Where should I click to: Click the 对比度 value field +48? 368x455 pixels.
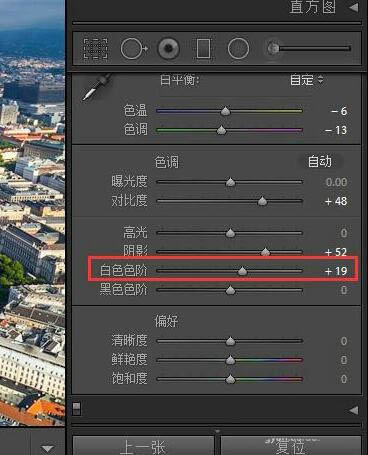336,201
